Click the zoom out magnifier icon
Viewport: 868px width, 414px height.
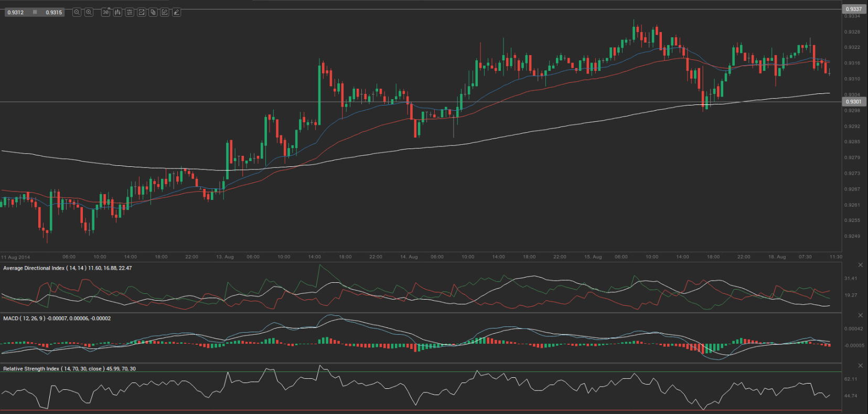[77, 12]
